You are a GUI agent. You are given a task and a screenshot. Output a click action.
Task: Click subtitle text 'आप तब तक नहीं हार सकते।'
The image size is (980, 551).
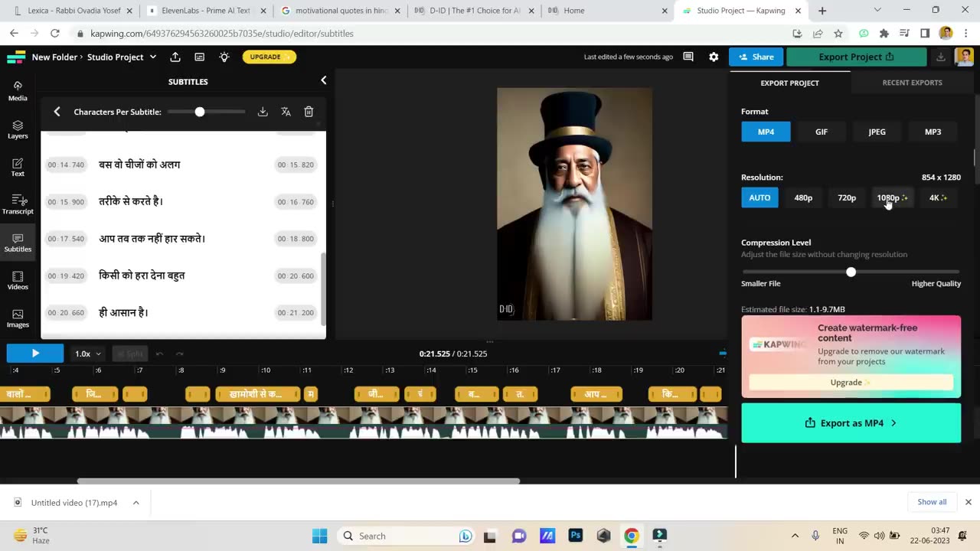pyautogui.click(x=152, y=239)
